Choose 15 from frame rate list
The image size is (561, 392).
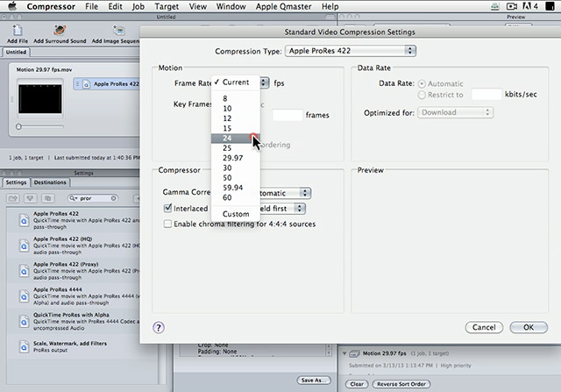236,128
